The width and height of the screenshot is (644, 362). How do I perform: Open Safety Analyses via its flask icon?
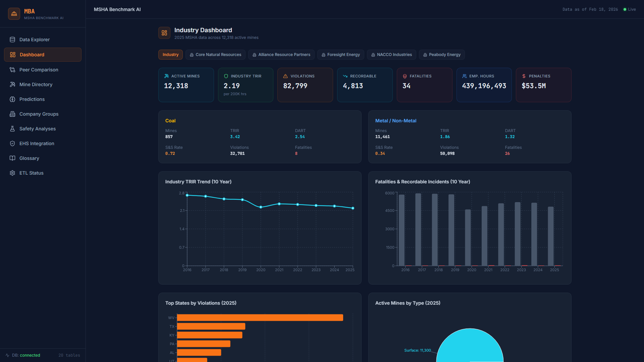12,129
